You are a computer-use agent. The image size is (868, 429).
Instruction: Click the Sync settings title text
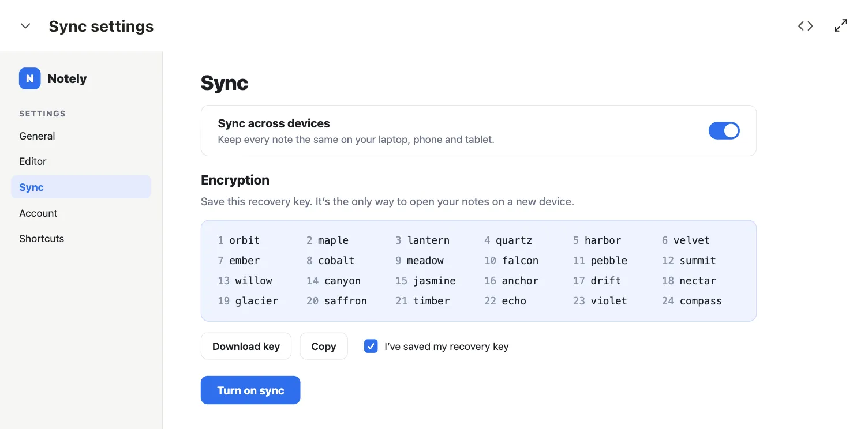point(101,26)
